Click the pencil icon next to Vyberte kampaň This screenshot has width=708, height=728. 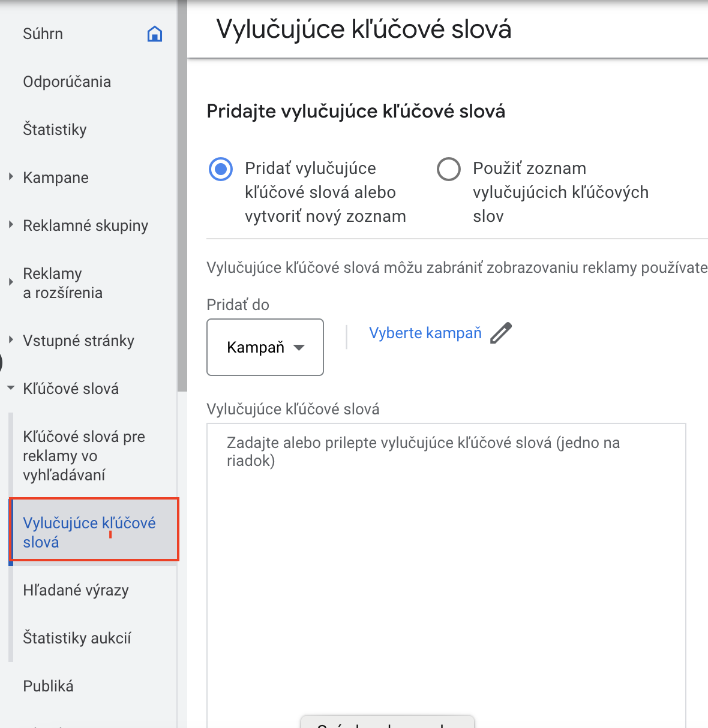(x=501, y=333)
